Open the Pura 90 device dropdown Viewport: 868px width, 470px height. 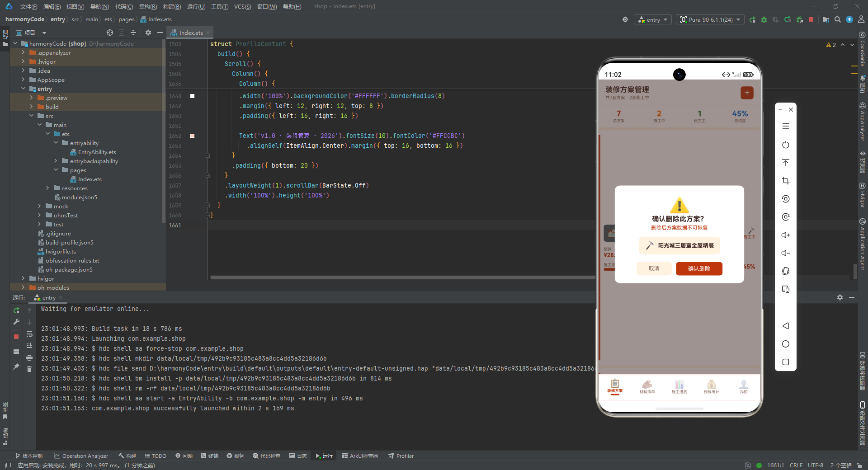tap(710, 19)
